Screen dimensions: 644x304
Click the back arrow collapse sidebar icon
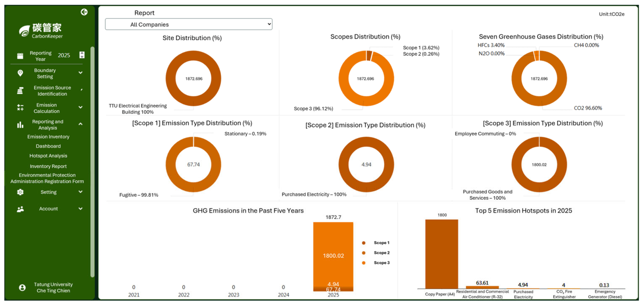[x=84, y=12]
